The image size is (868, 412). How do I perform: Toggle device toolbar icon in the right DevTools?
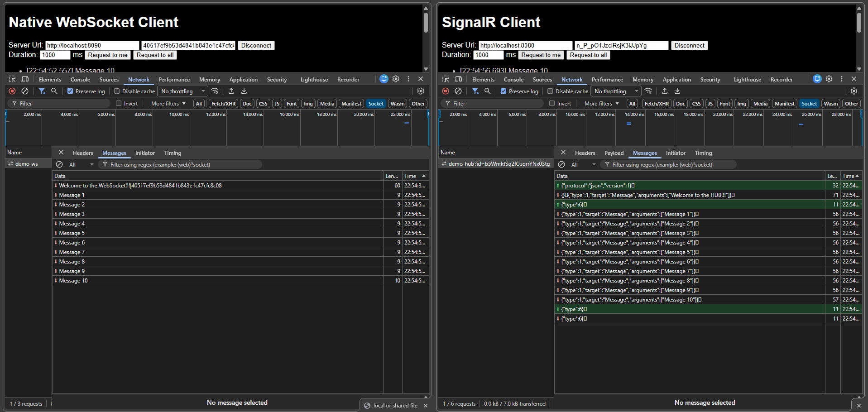tap(458, 79)
